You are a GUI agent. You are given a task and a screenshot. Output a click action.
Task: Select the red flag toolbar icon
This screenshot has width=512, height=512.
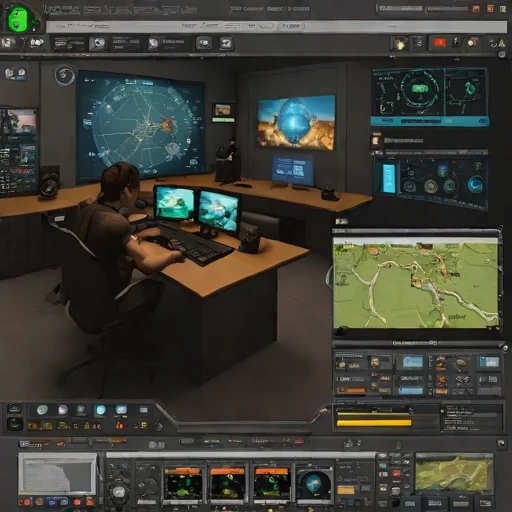pos(439,43)
